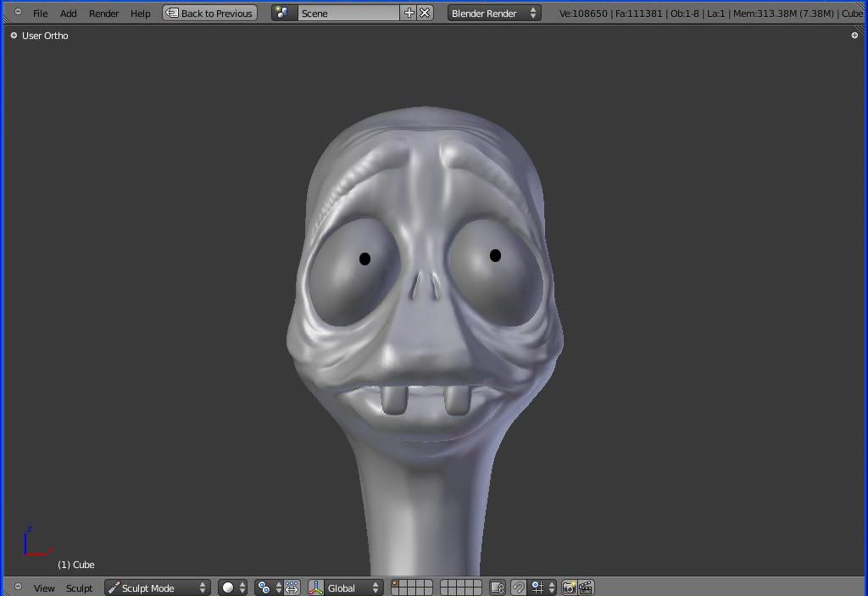The width and height of the screenshot is (868, 596).
Task: Open the Render menu
Action: (x=103, y=13)
